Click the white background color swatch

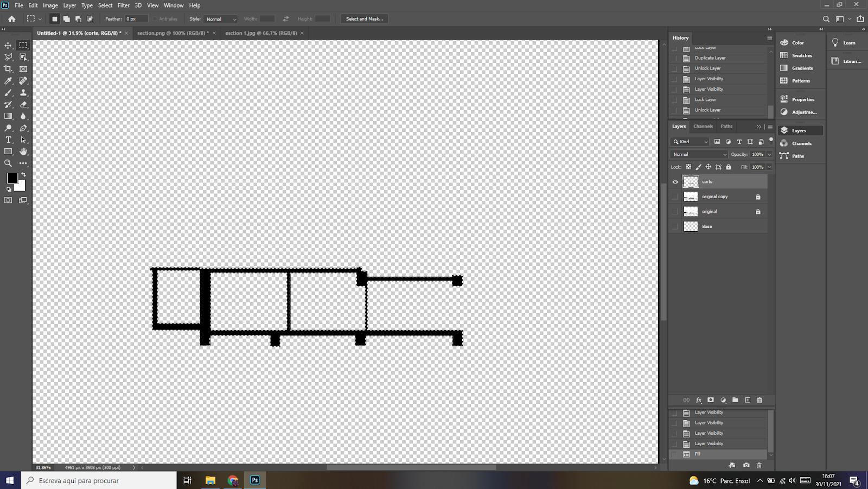point(21,187)
